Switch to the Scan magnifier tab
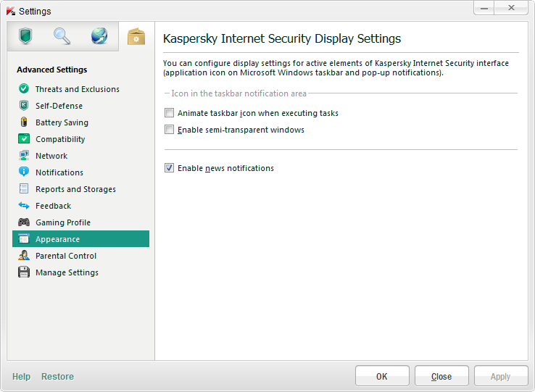Image resolution: width=535 pixels, height=392 pixels. pyautogui.click(x=62, y=36)
